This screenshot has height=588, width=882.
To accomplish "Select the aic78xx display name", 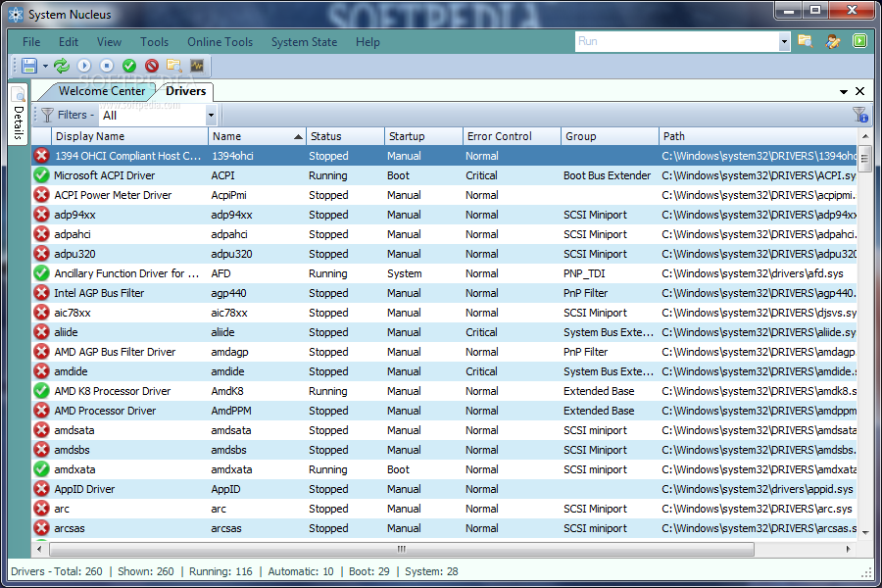I will pyautogui.click(x=72, y=313).
